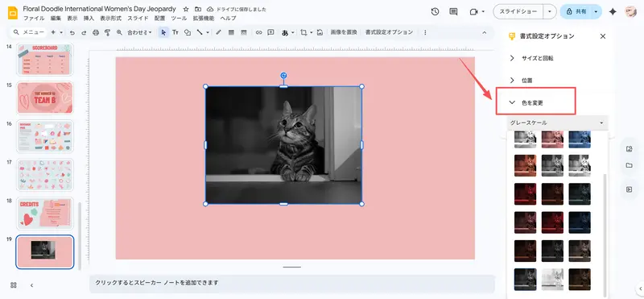Open the ファイル menu

point(33,18)
